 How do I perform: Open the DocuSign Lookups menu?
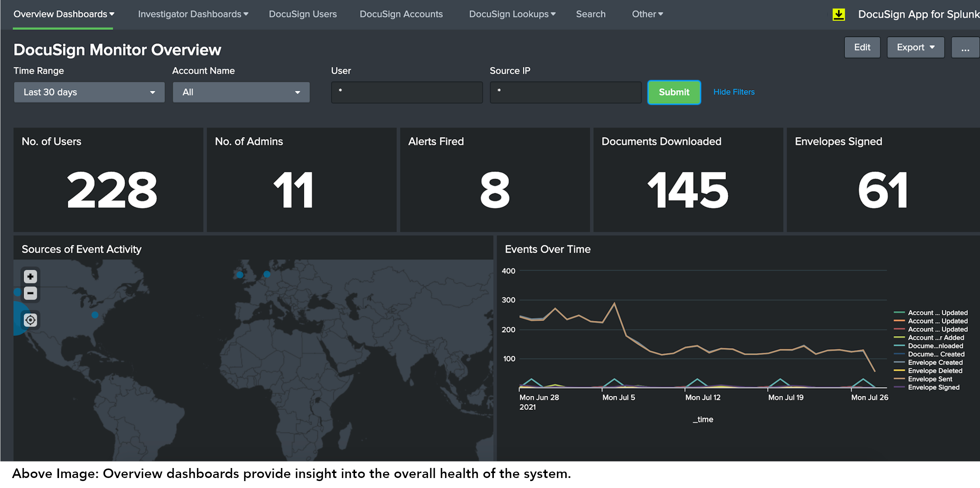[511, 14]
